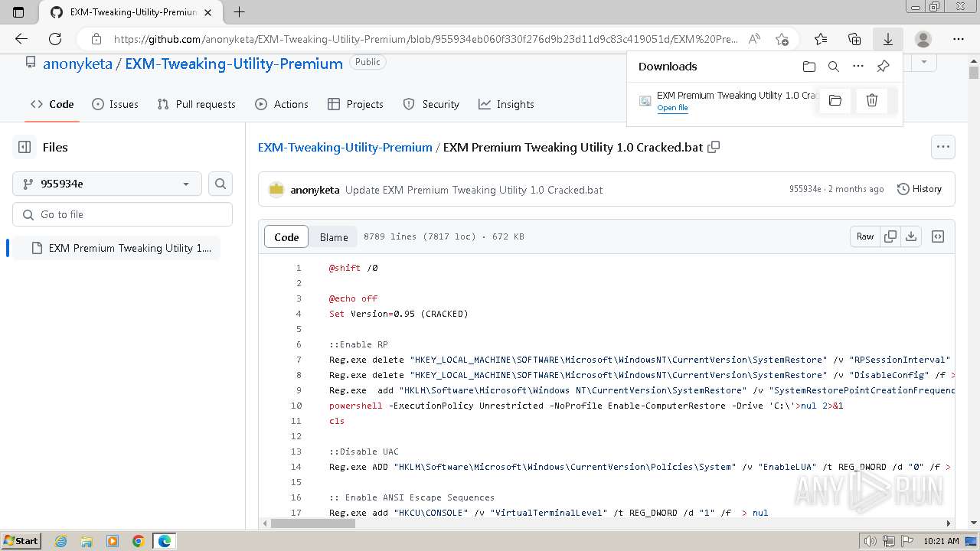Copy the file path
This screenshot has height=551, width=980.
coord(714,147)
